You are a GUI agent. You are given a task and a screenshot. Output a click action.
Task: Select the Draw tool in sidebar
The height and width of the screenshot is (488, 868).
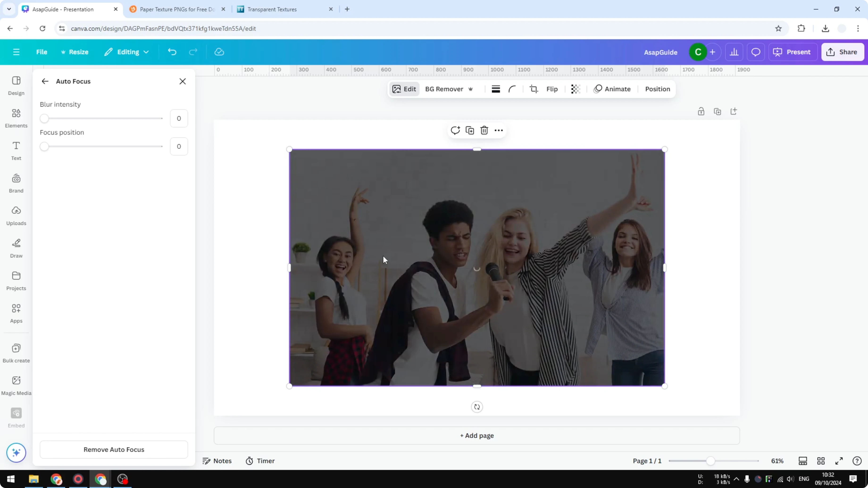tap(16, 248)
